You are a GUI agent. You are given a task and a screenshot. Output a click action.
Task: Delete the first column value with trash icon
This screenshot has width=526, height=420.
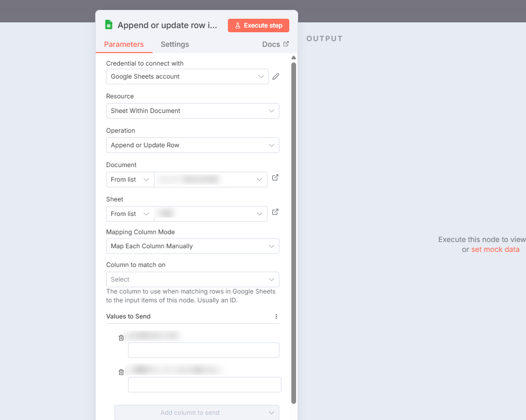pos(121,338)
